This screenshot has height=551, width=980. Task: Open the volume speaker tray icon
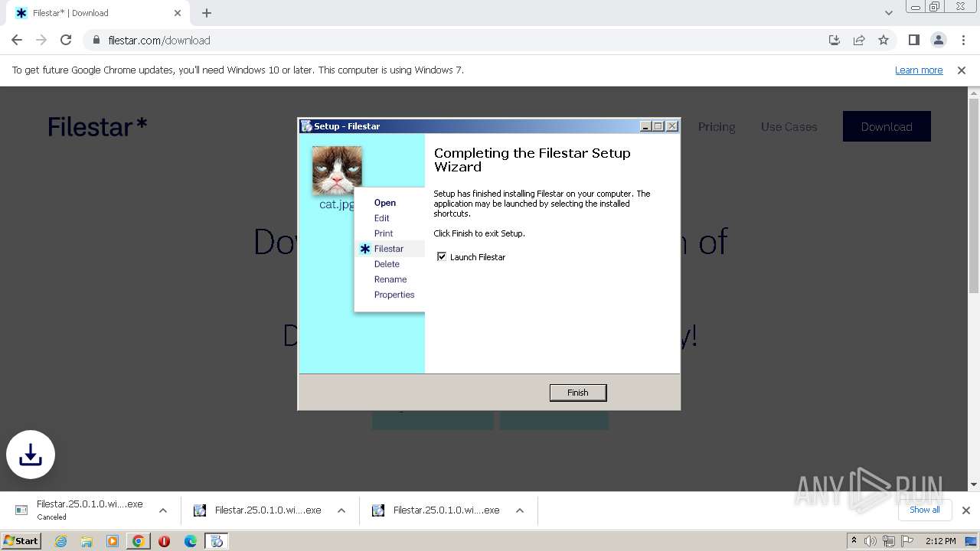point(871,541)
